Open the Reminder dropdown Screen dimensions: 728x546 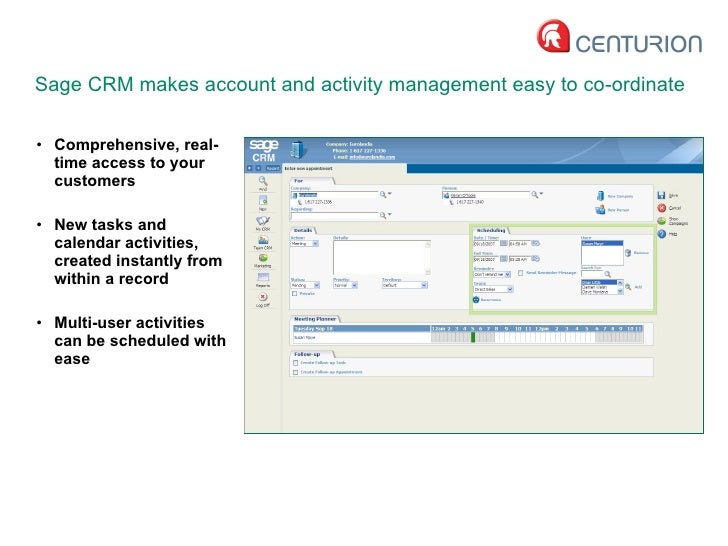492,274
